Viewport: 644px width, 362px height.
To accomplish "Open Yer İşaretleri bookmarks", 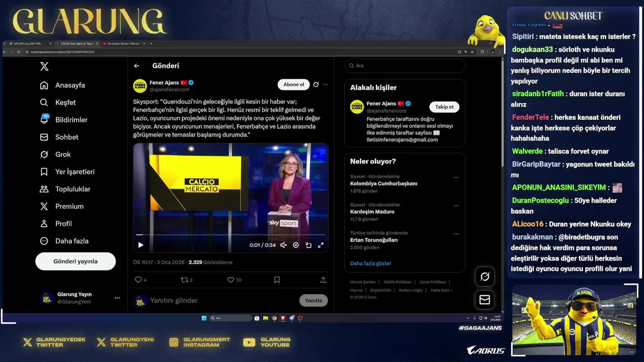I will (x=67, y=172).
